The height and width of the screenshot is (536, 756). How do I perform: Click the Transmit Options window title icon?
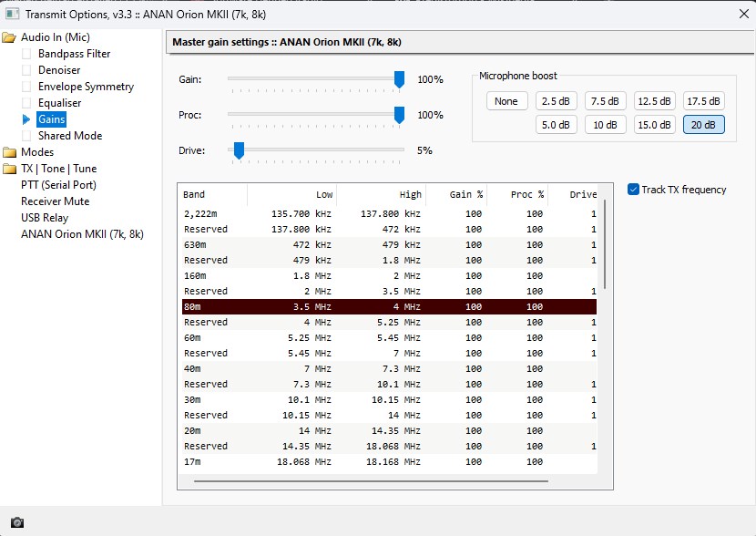tap(12, 14)
